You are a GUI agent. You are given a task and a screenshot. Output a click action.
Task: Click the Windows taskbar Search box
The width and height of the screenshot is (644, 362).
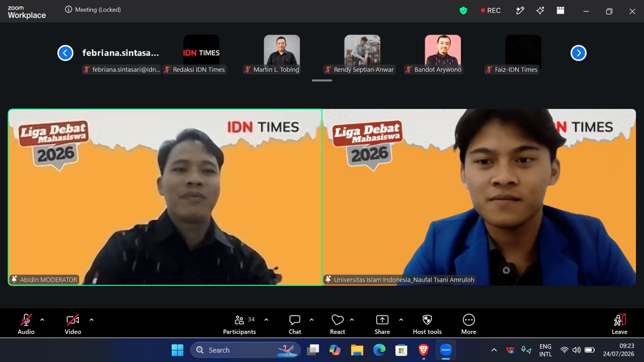point(245,350)
